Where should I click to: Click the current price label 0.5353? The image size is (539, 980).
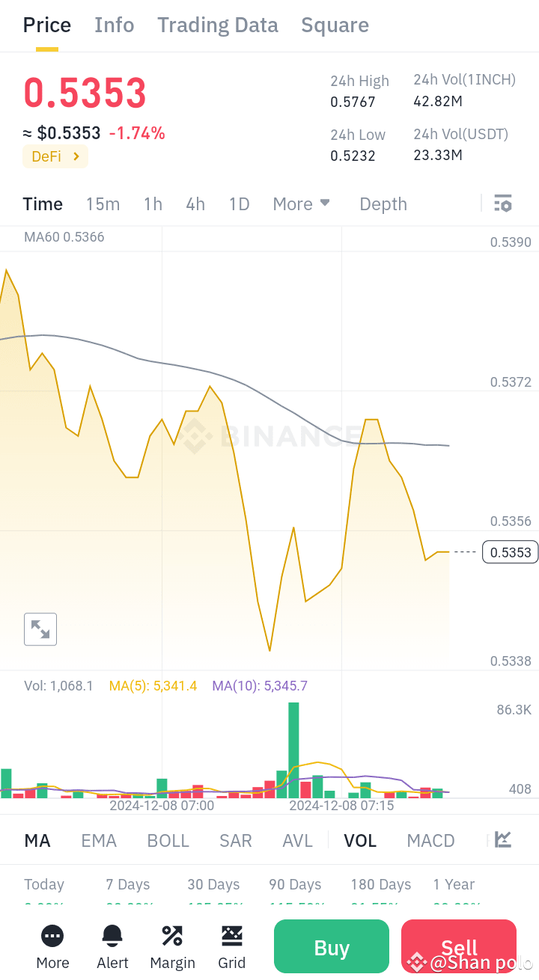[510, 552]
